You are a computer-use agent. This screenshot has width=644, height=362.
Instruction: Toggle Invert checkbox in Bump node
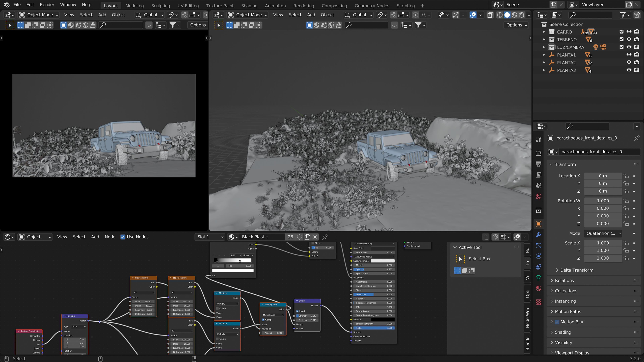coord(298,311)
